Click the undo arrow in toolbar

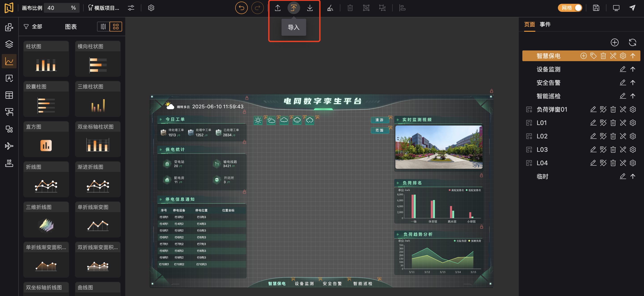(241, 8)
